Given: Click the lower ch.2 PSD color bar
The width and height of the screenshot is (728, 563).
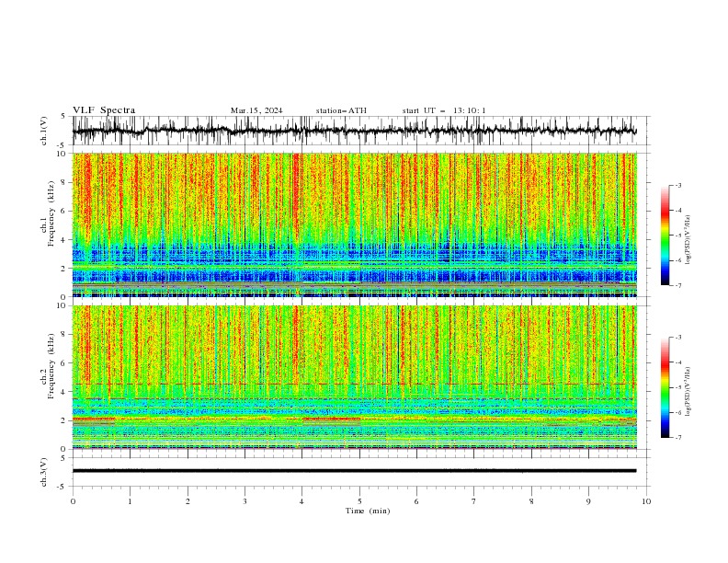Looking at the screenshot, I should [665, 387].
